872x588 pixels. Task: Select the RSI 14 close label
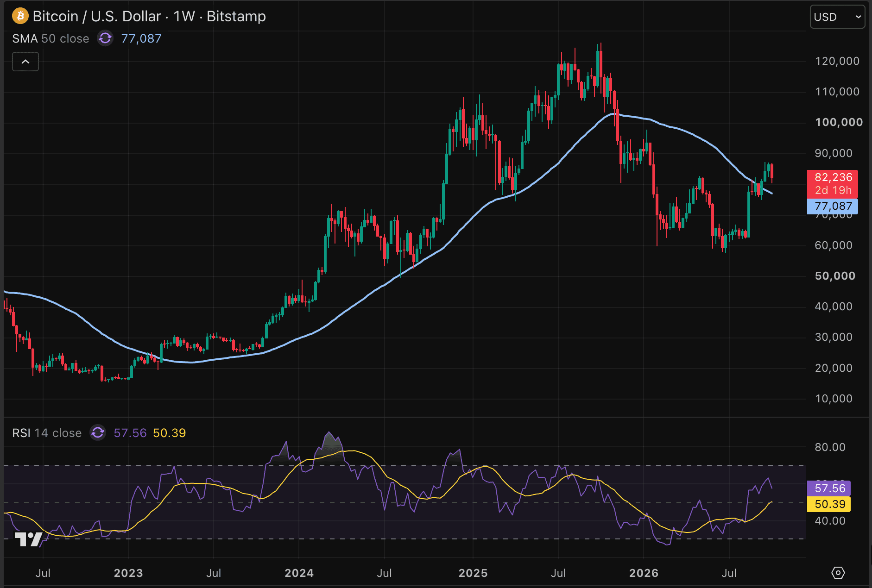point(47,433)
